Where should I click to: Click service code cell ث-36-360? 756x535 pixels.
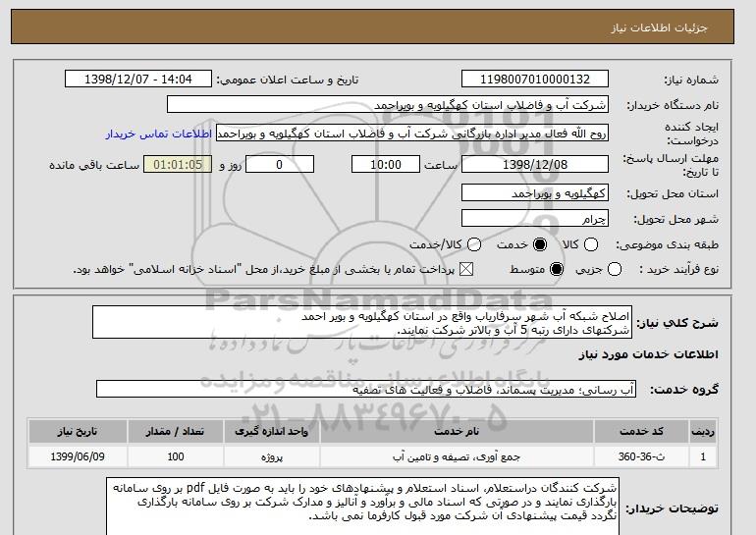point(641,456)
